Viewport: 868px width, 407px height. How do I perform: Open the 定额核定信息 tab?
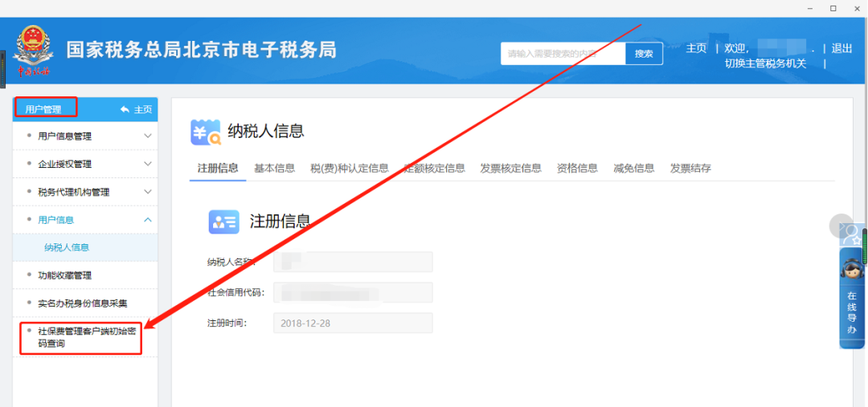coord(434,168)
